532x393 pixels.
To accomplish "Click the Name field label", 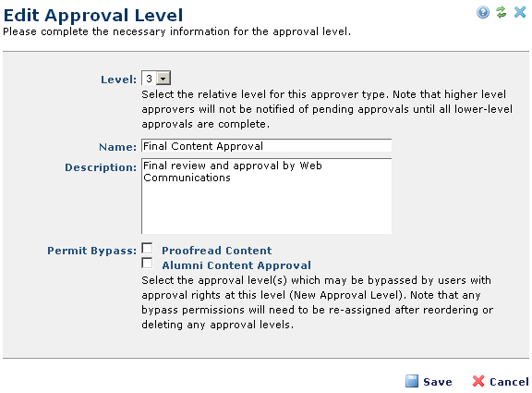I will (x=117, y=147).
